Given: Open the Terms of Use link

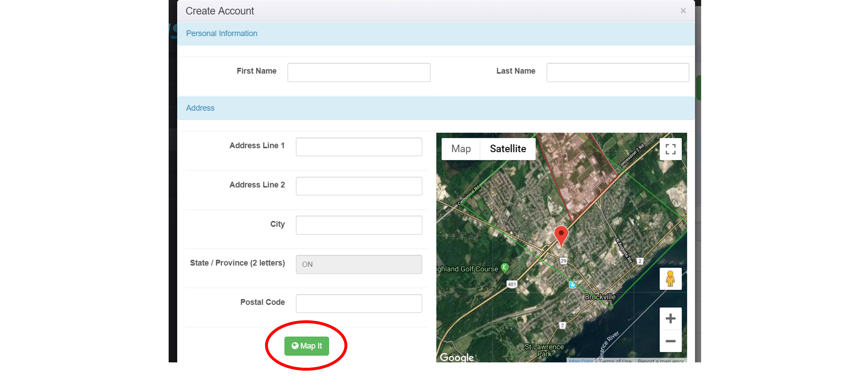Looking at the screenshot, I should [x=615, y=360].
